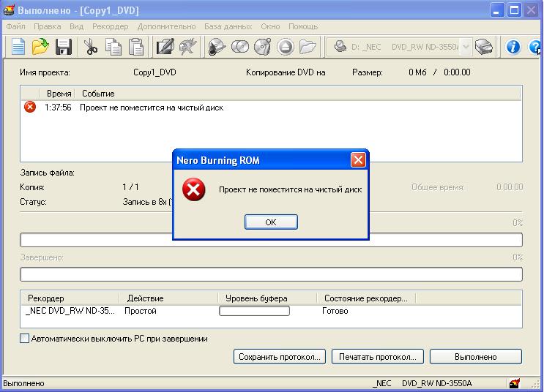Screen dimensions: 544x392
Task: Click the Open folder toolbar icon
Action: click(x=40, y=47)
